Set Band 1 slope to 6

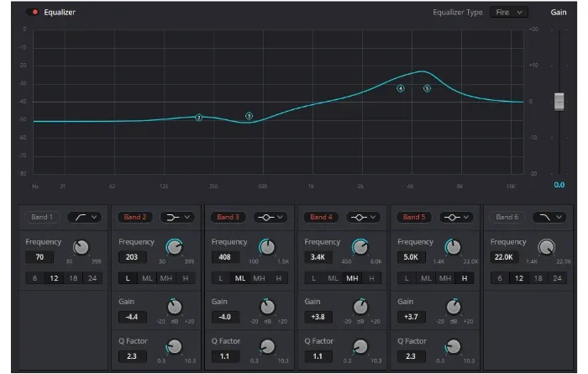tap(35, 278)
